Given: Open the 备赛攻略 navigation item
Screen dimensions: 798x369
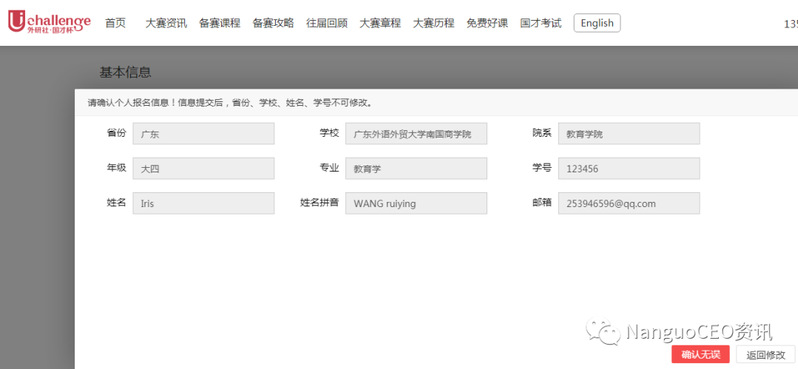Looking at the screenshot, I should 273,23.
